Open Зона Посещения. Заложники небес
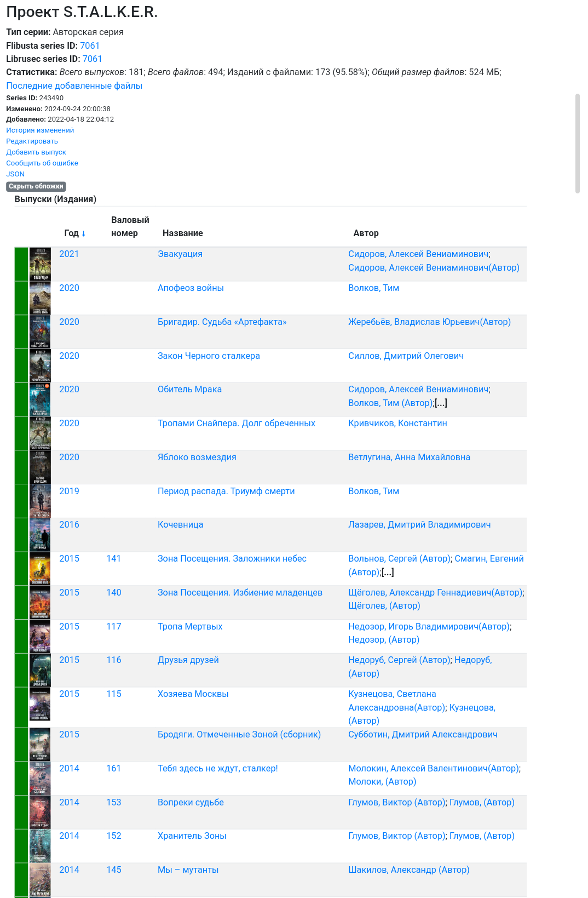Screen dimensions: 588x898 [232, 559]
